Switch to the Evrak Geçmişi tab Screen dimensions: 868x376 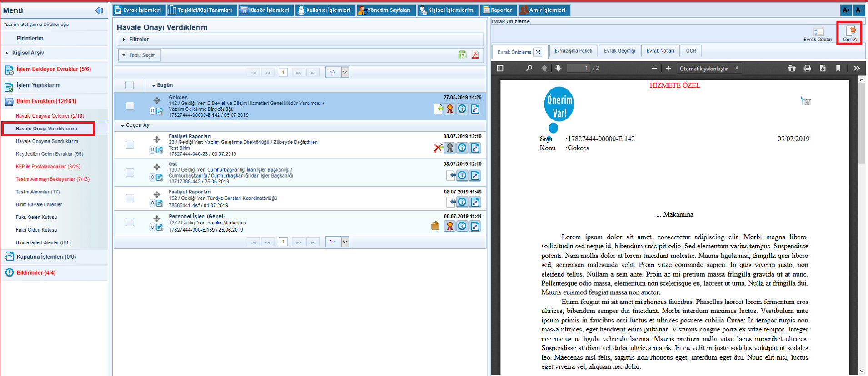619,51
